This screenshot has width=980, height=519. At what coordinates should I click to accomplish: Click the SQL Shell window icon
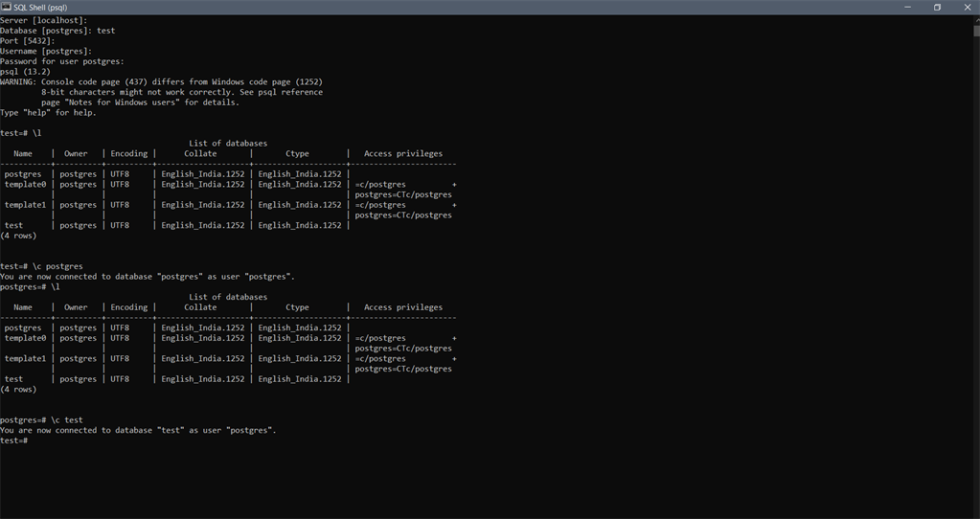7,7
